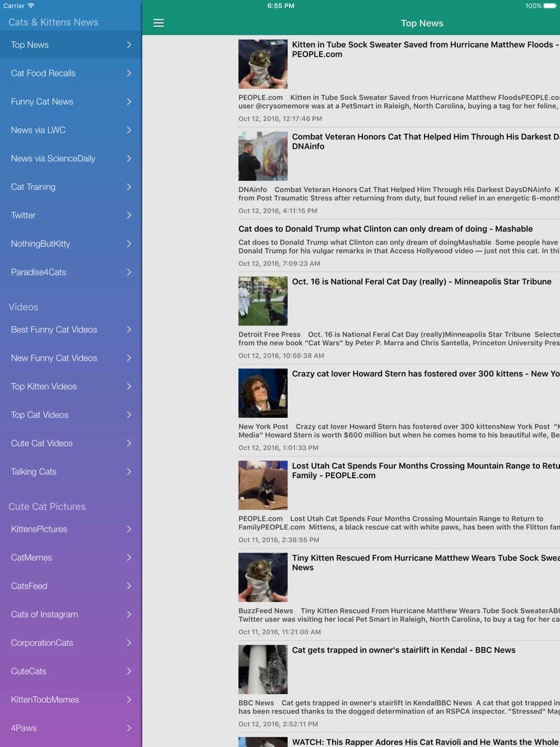
Task: Expand Cute Cat Videos chevron
Action: point(129,443)
